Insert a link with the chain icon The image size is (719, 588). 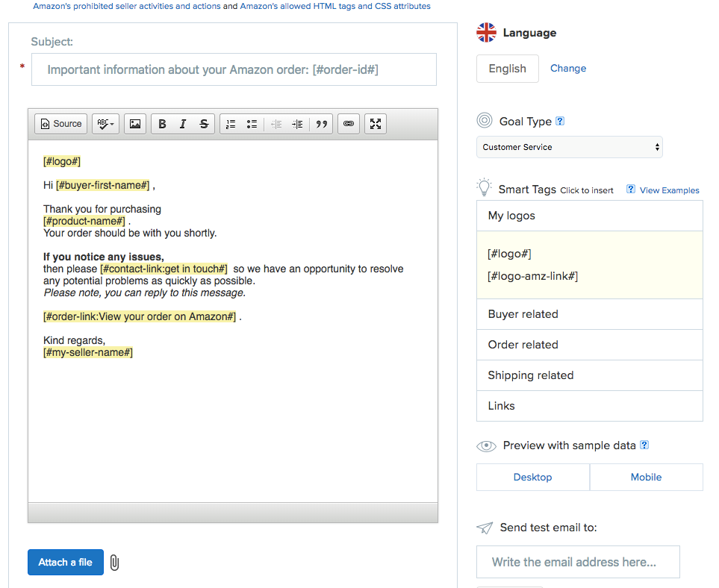click(349, 124)
